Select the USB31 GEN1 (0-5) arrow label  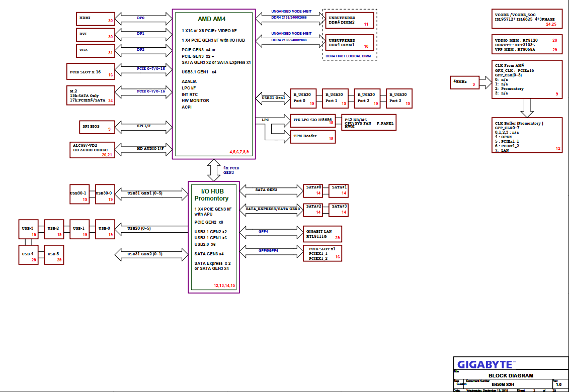[x=145, y=193]
